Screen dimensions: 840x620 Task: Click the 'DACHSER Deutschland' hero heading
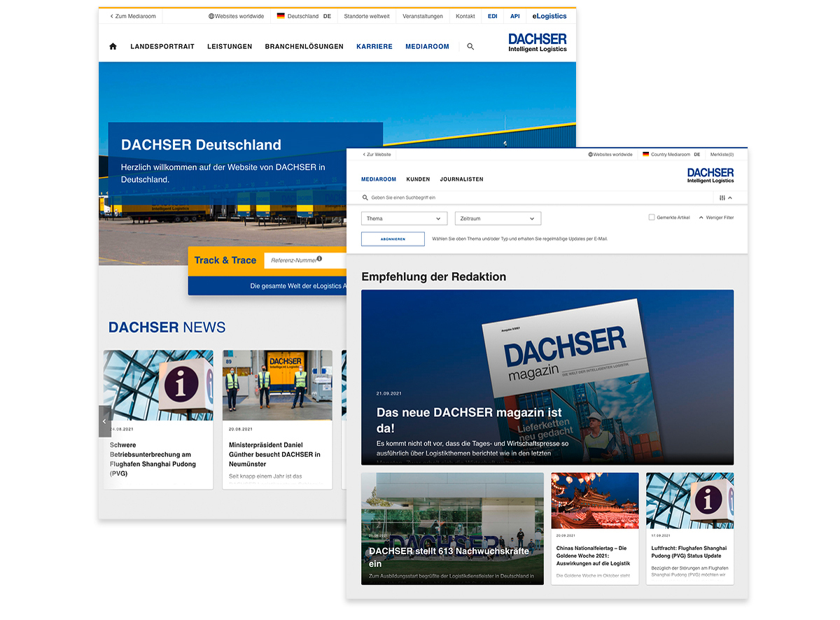coord(201,145)
